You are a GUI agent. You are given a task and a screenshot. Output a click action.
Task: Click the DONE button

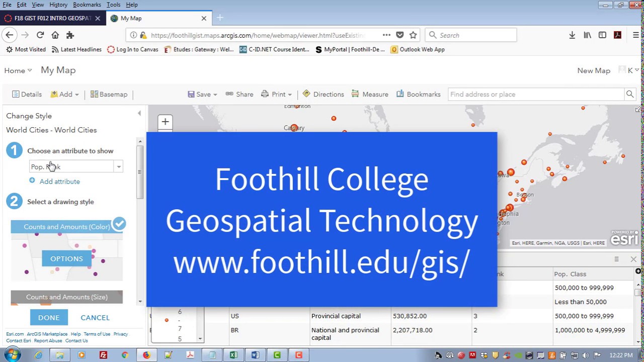[49, 318]
